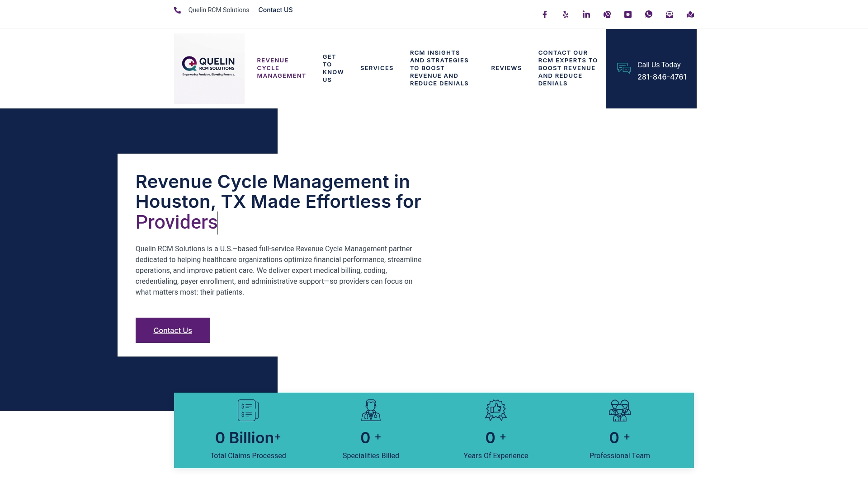Click the open envelope email icon
This screenshot has height=488, width=868.
click(x=670, y=14)
